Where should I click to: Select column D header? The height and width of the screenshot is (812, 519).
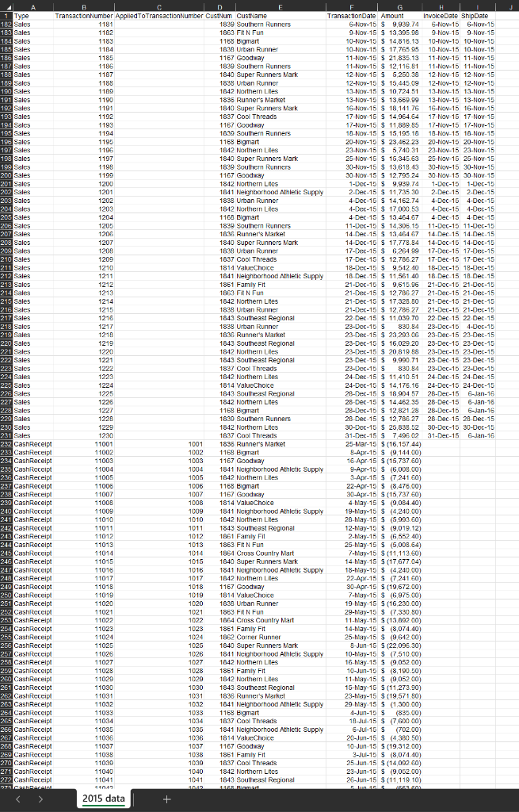(x=219, y=7)
